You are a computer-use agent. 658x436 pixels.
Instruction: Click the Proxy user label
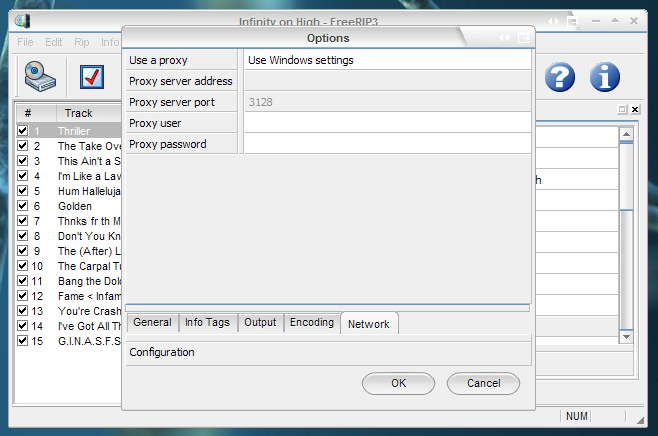click(155, 123)
